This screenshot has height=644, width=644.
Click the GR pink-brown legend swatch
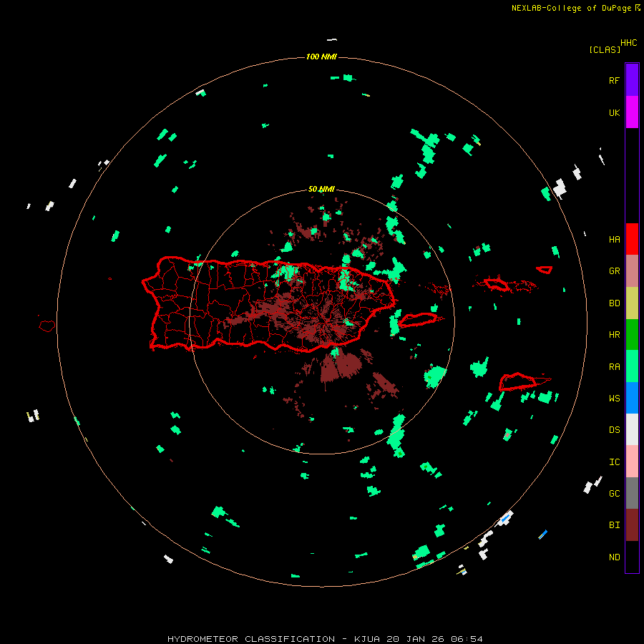632,271
